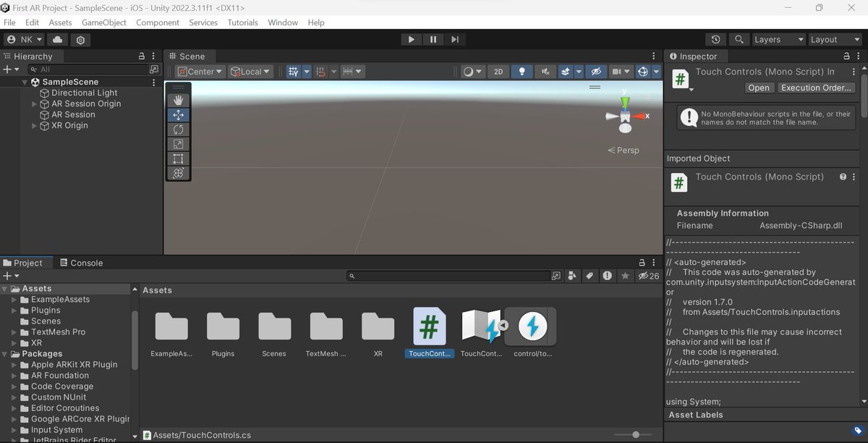Toggle grid visibility in Scene toolbar

[293, 72]
